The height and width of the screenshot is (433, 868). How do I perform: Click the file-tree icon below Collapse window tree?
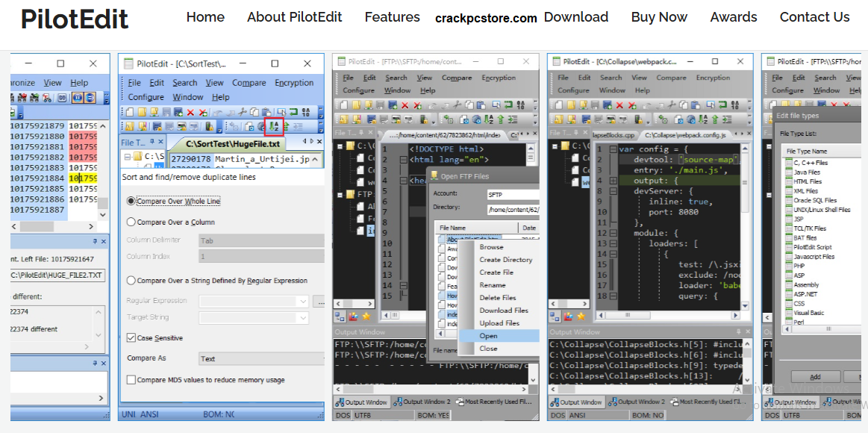[556, 317]
